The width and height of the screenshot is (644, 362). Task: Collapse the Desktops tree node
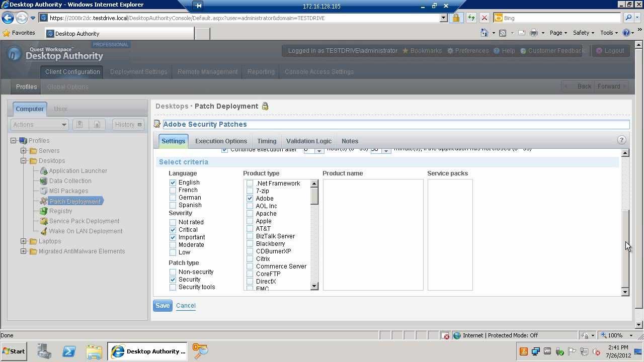(x=23, y=161)
